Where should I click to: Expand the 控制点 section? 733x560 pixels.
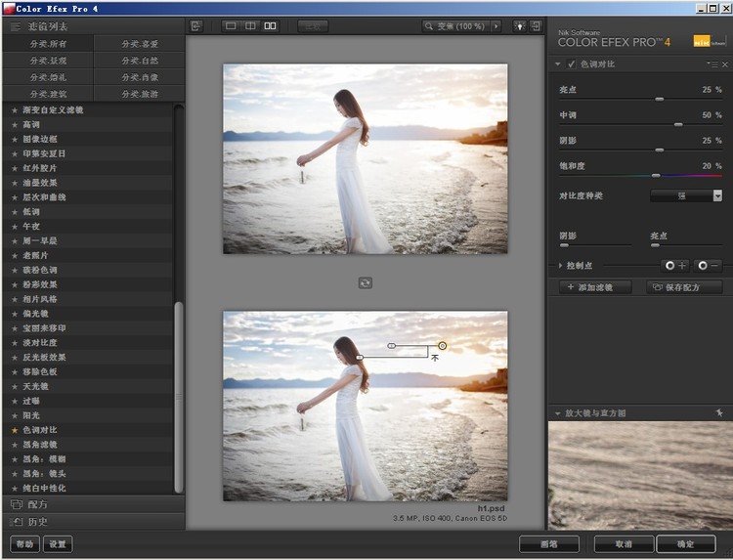[561, 266]
